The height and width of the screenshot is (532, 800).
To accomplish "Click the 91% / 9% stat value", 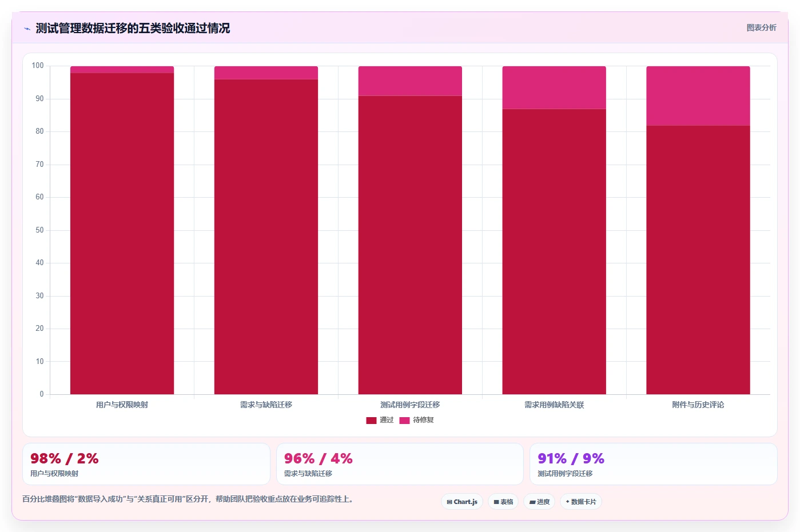I will [x=571, y=459].
